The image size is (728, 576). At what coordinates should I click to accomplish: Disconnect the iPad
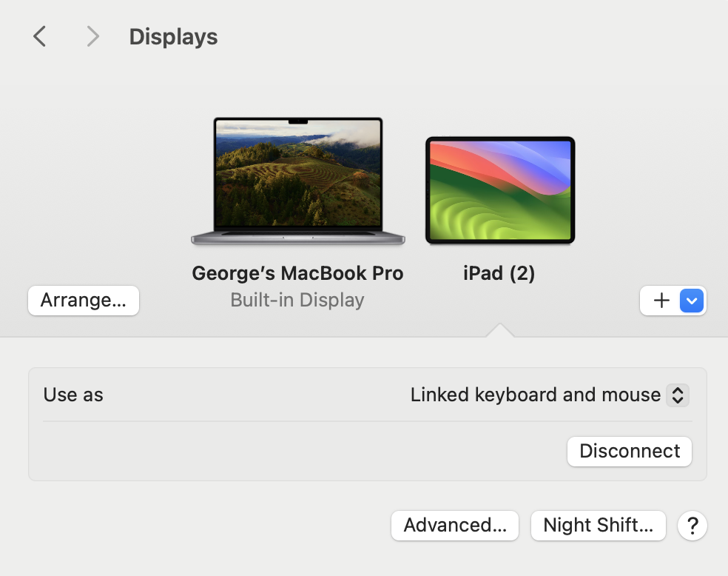click(x=630, y=452)
